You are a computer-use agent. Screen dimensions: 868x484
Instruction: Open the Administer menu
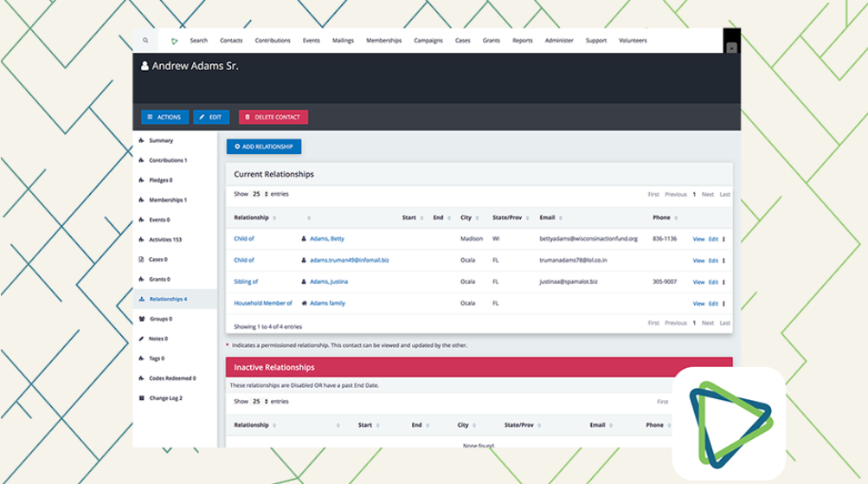(558, 41)
